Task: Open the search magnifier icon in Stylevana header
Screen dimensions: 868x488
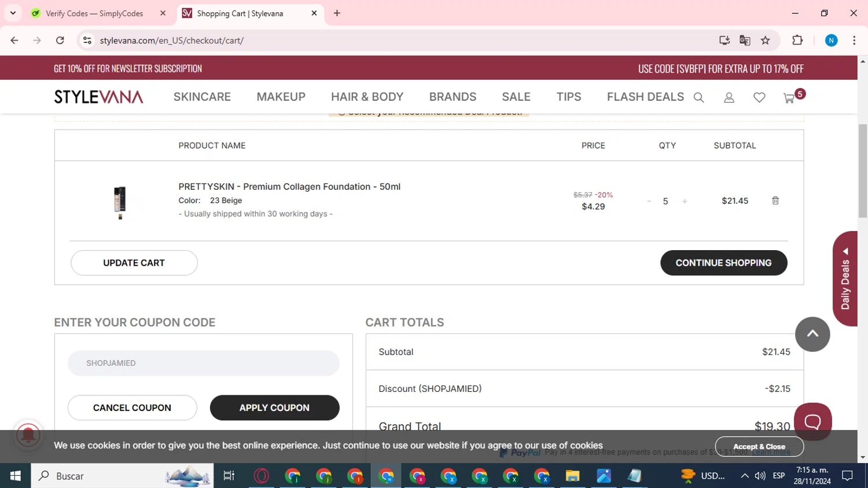Action: (x=698, y=98)
